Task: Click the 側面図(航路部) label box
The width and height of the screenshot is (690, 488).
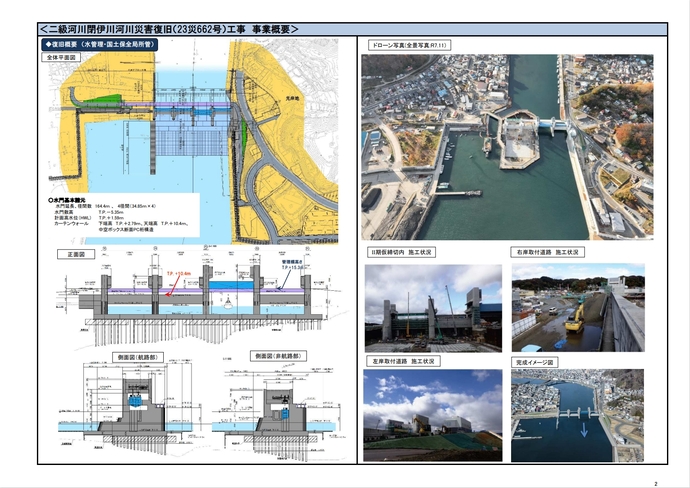Action: point(138,357)
